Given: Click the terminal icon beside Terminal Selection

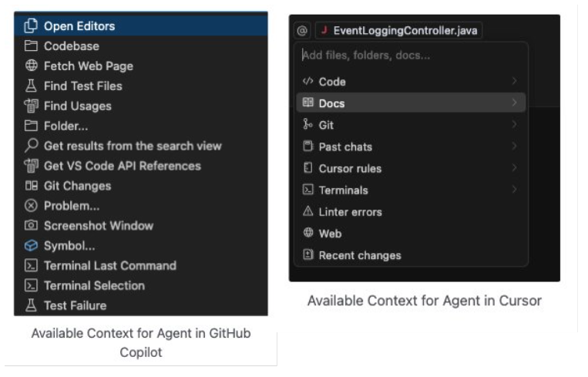Looking at the screenshot, I should [31, 285].
